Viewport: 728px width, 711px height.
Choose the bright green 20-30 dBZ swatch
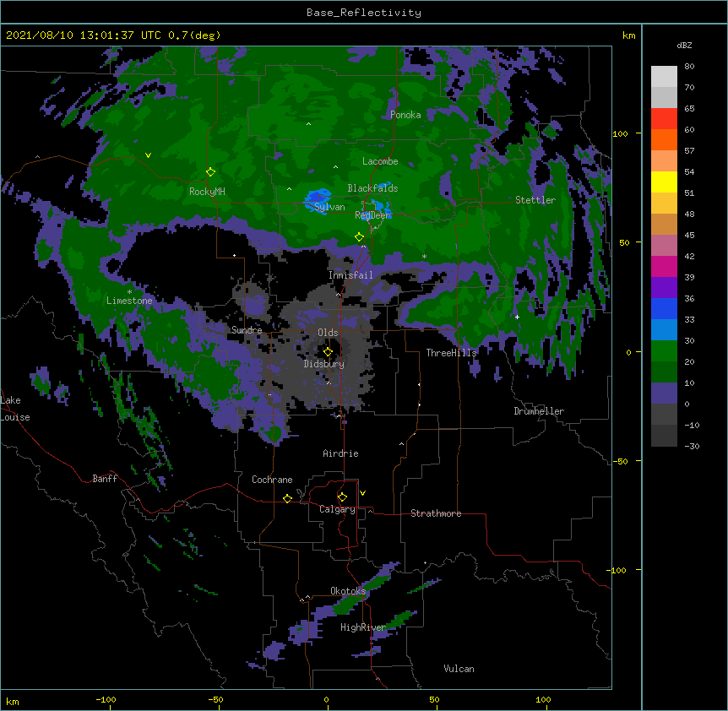pos(664,351)
